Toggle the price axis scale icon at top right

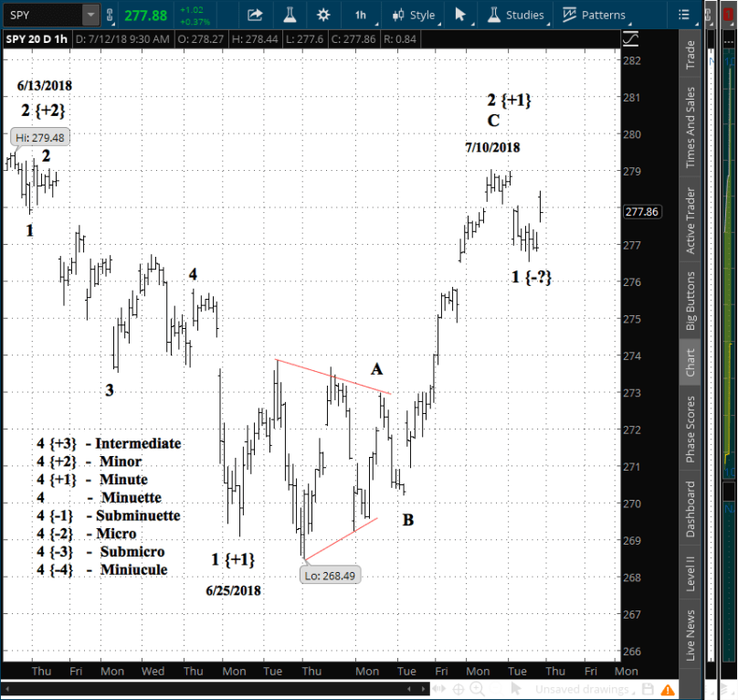click(x=630, y=37)
